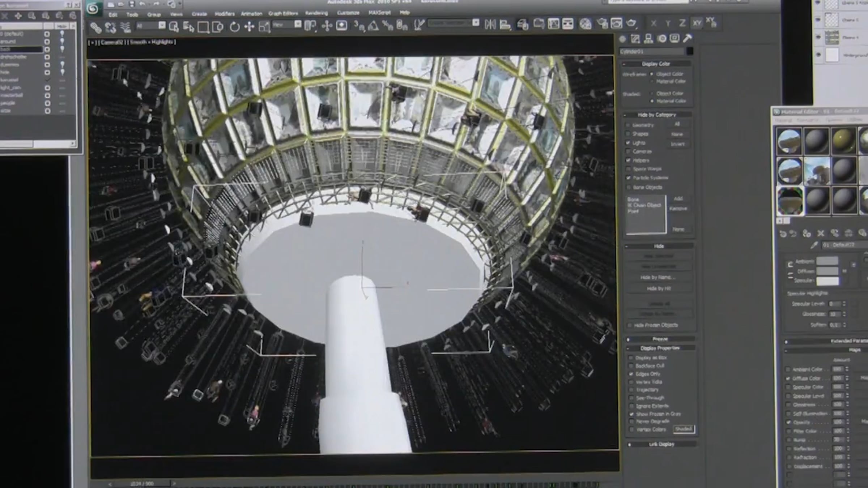
Task: Select the first material sample sphere
Action: pos(789,141)
